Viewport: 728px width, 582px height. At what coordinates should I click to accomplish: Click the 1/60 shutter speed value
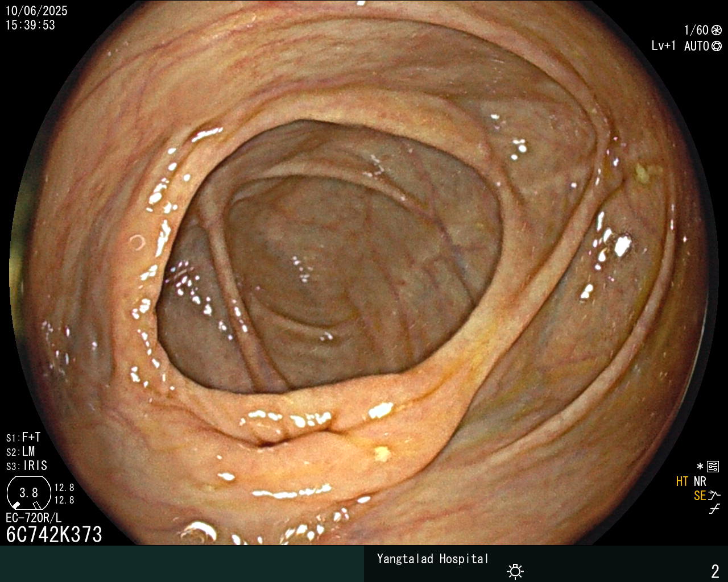[x=696, y=30]
